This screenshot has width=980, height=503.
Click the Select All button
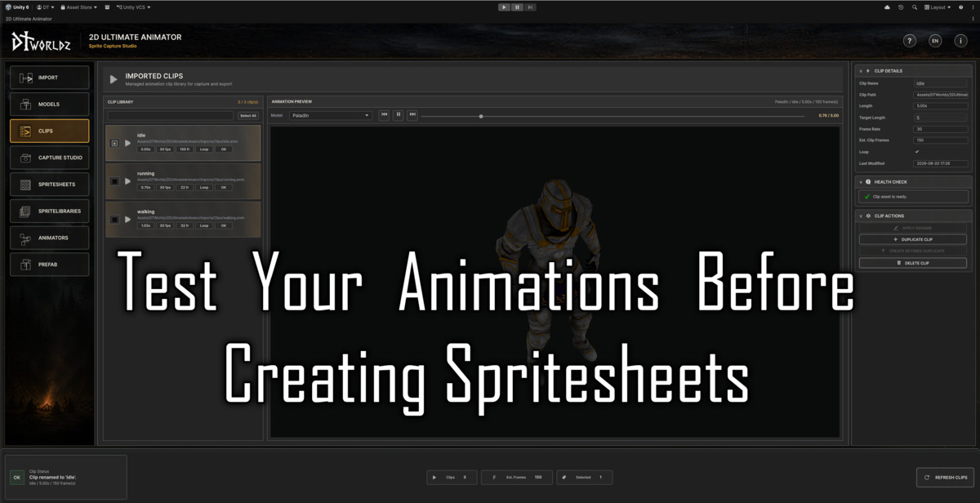248,116
